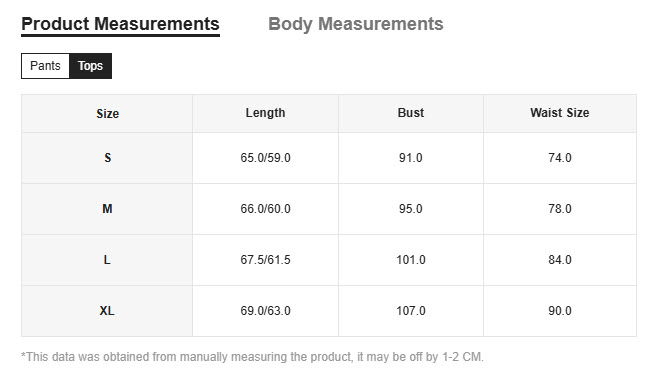Select the Product Measurements tab
Screen dimensions: 660x371
pos(120,25)
